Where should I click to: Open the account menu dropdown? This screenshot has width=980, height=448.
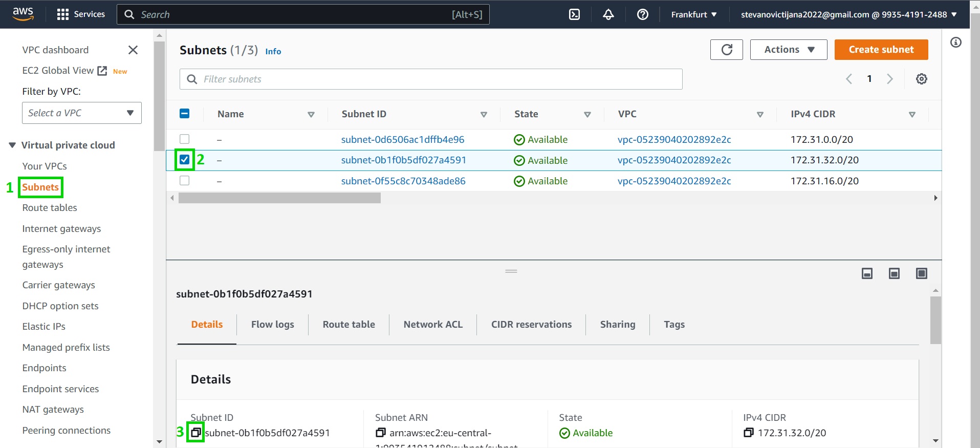tap(848, 14)
